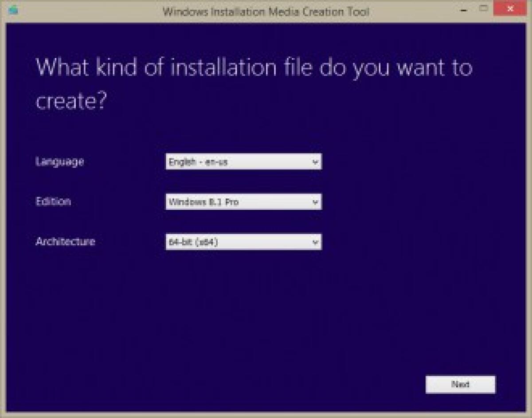This screenshot has width=532, height=418.
Task: Click the Next button
Action: point(460,384)
